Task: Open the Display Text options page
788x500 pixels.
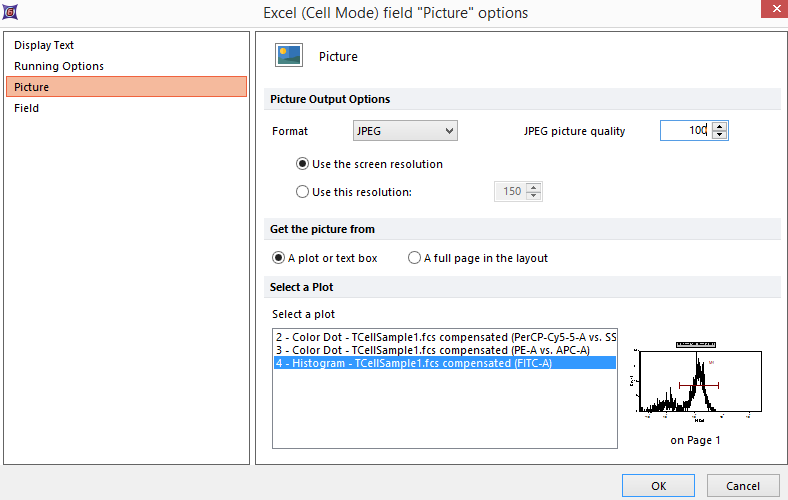Action: coord(44,45)
